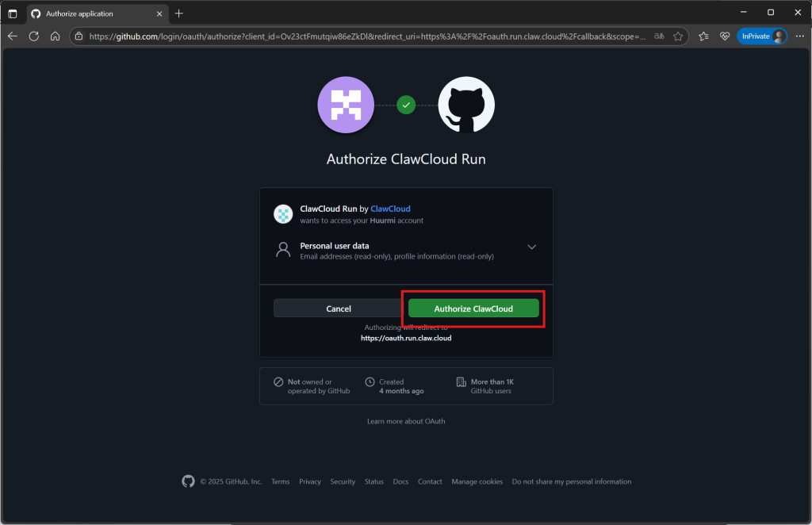Open the tab actions menu icon
This screenshot has height=525, width=812.
pyautogui.click(x=13, y=13)
